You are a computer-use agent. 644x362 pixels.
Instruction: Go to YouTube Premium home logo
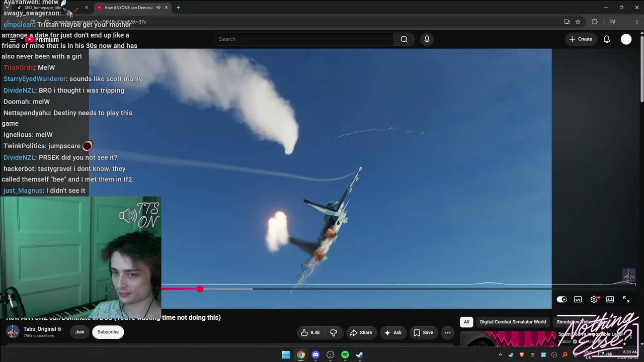(42, 40)
